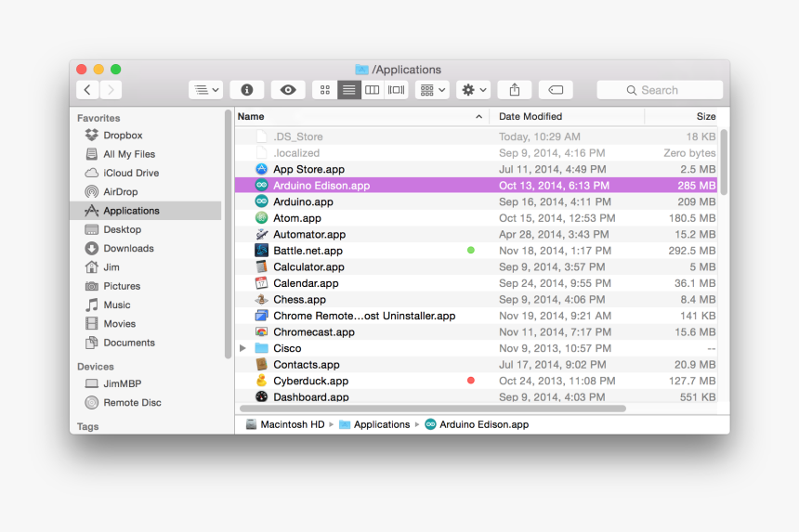This screenshot has width=799, height=532.
Task: Open the path list dropdown in toolbar
Action: [x=205, y=90]
